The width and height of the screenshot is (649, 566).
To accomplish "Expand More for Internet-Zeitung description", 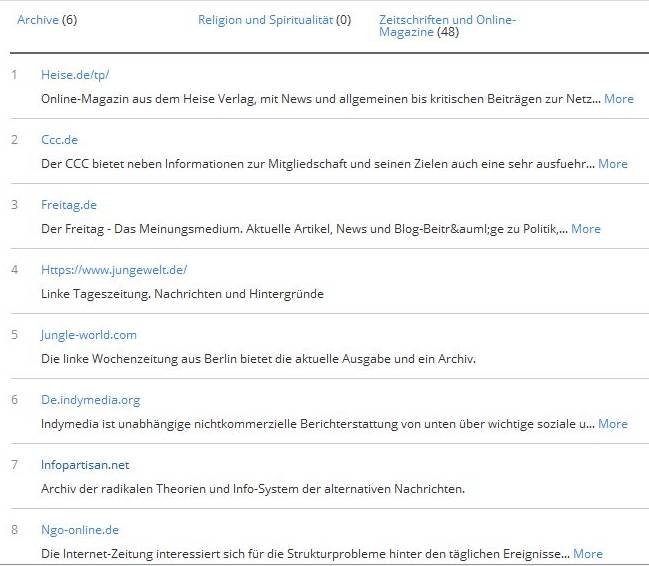I will pos(588,554).
